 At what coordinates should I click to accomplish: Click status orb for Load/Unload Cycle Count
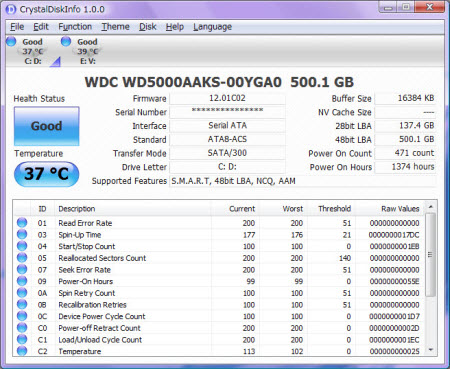coord(22,339)
